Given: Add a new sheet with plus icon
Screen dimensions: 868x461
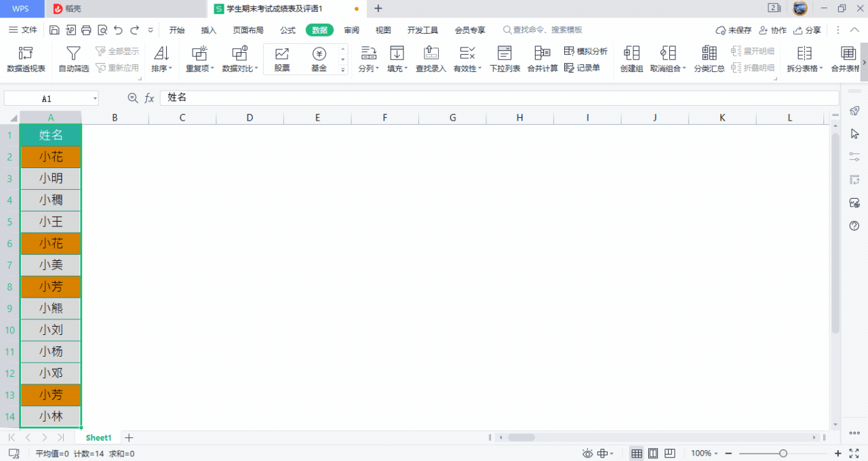Looking at the screenshot, I should click(129, 438).
